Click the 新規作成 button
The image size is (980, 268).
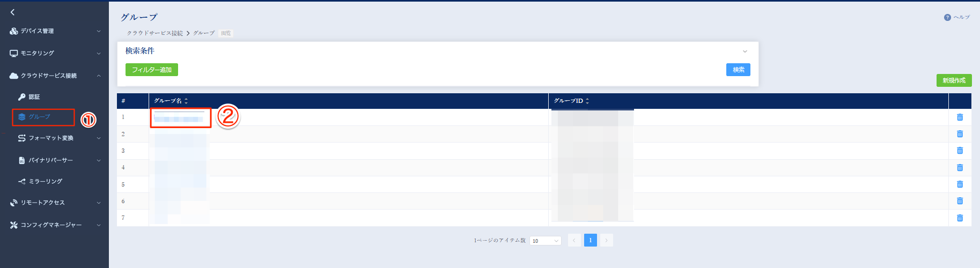pyautogui.click(x=954, y=80)
